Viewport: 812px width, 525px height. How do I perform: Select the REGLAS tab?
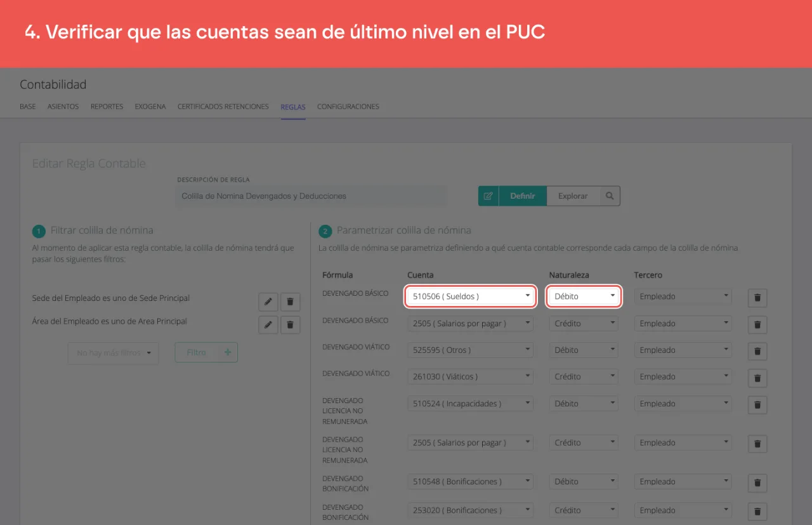pyautogui.click(x=293, y=107)
